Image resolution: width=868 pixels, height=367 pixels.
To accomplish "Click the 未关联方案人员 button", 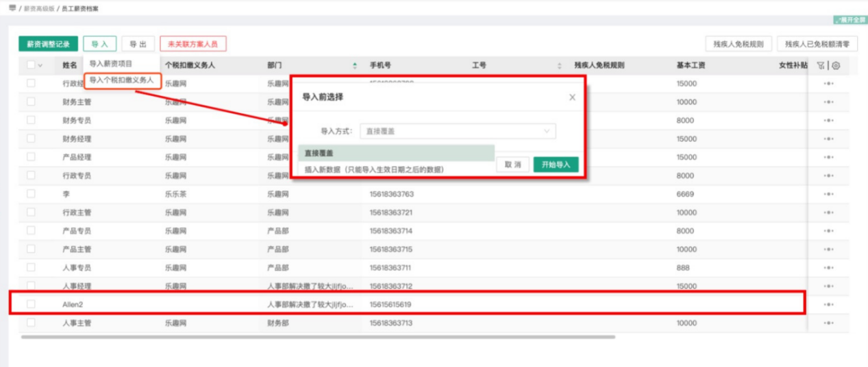I will (x=193, y=44).
